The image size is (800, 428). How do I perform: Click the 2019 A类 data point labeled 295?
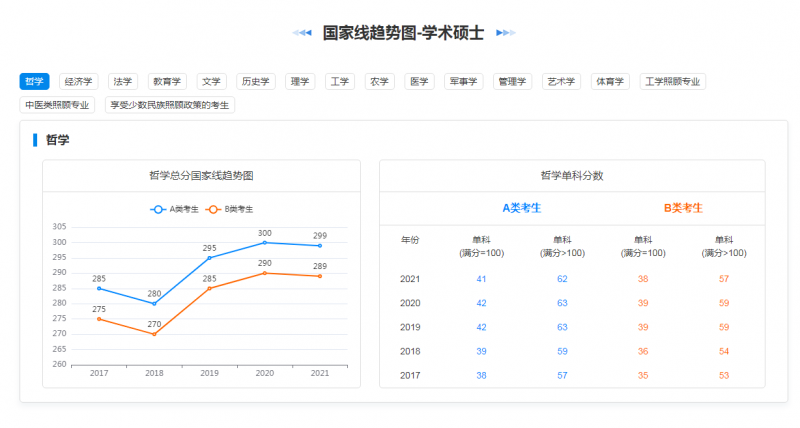click(209, 258)
